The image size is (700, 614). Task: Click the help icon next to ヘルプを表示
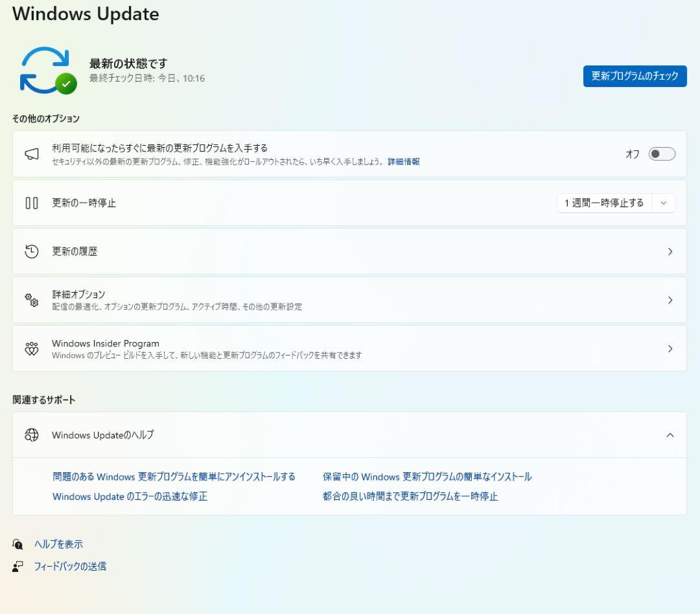tap(17, 545)
